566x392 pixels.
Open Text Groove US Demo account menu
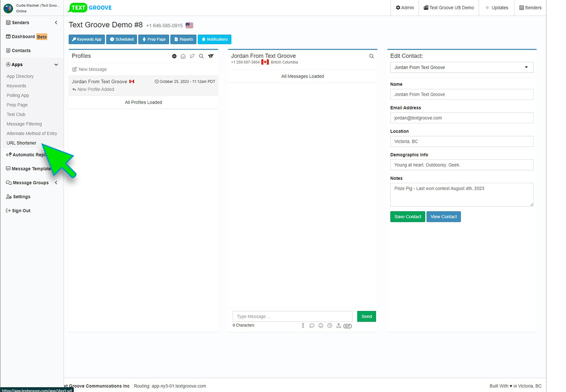(449, 8)
